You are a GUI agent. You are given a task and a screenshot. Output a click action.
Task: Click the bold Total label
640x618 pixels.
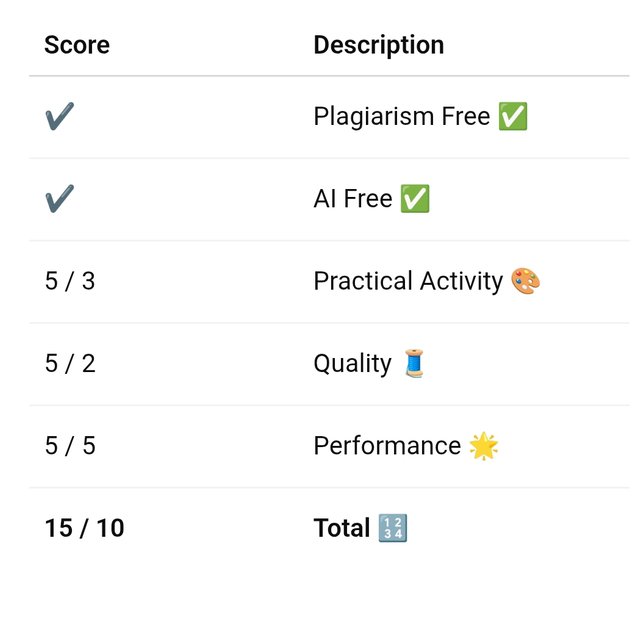coord(342,528)
